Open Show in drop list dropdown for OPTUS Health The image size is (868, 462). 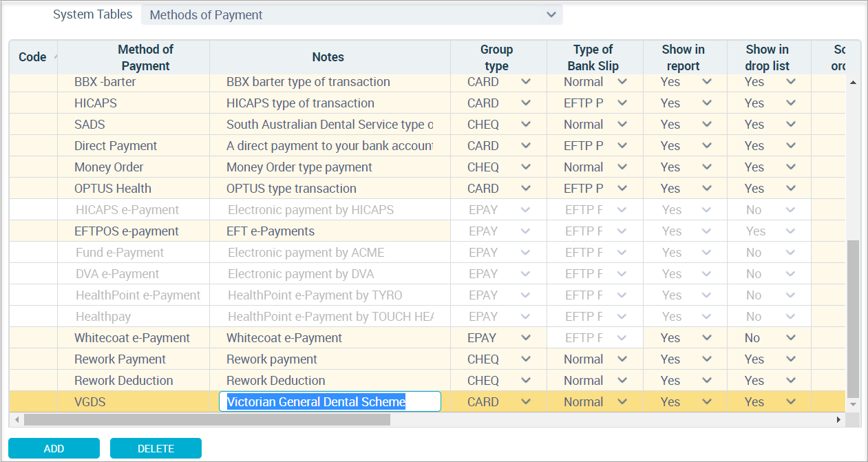click(x=791, y=188)
